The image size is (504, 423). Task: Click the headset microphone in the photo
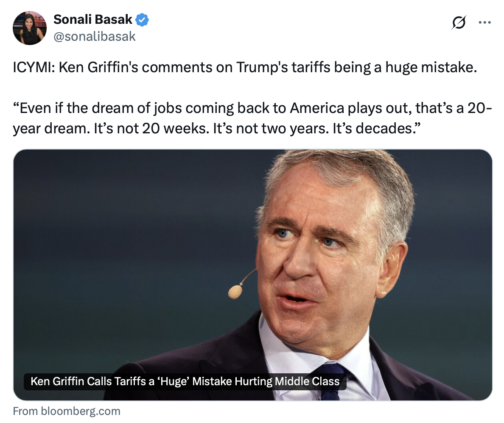[235, 291]
